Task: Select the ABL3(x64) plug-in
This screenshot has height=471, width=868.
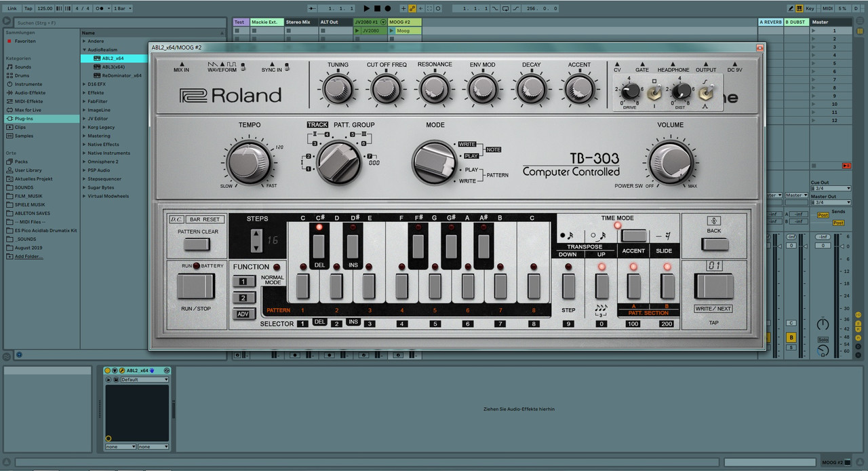Action: point(113,67)
